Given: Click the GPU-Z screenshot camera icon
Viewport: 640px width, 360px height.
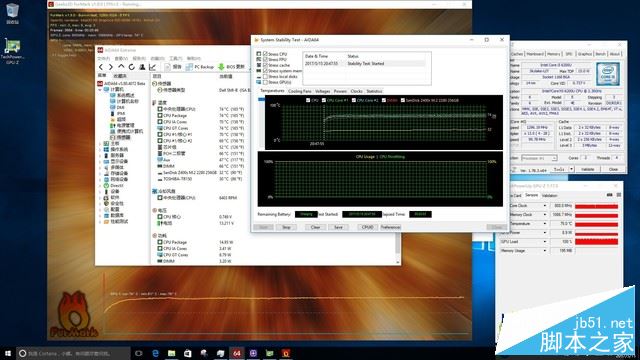Looking at the screenshot, I should click(609, 196).
